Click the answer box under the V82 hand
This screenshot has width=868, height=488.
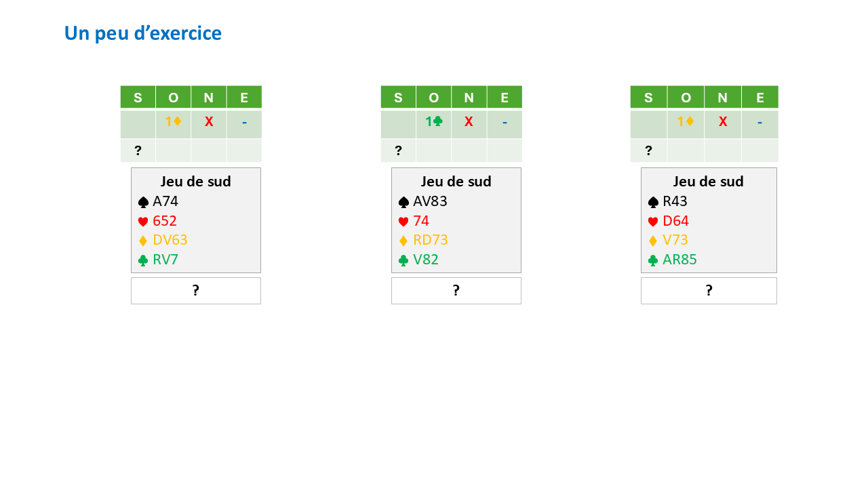click(456, 290)
